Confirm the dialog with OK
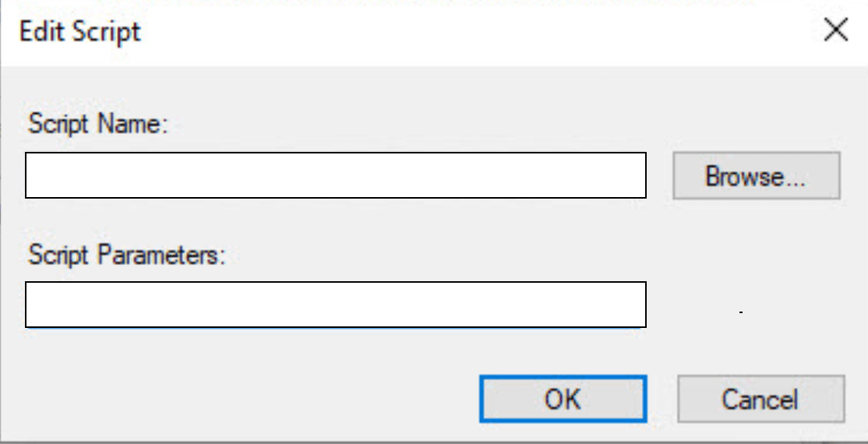The height and width of the screenshot is (444, 868). coord(563,400)
